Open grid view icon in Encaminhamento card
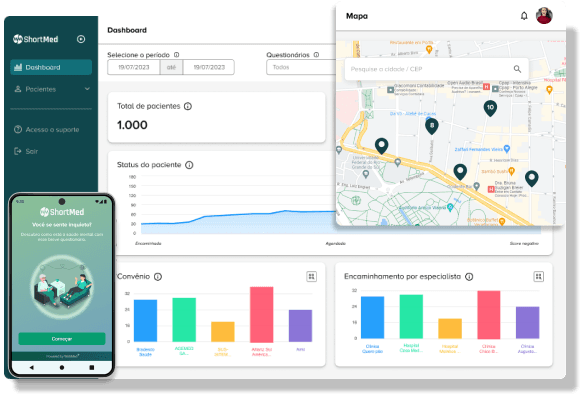Image resolution: width=581 pixels, height=395 pixels. (538, 276)
